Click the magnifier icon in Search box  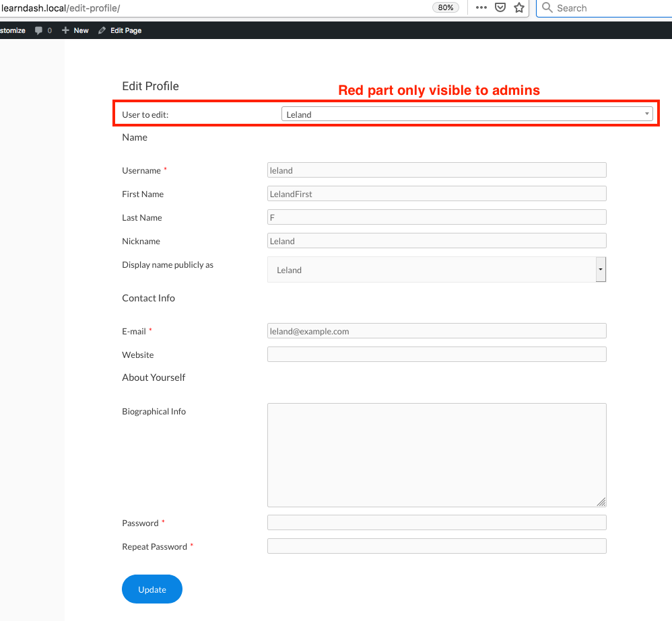(x=547, y=8)
